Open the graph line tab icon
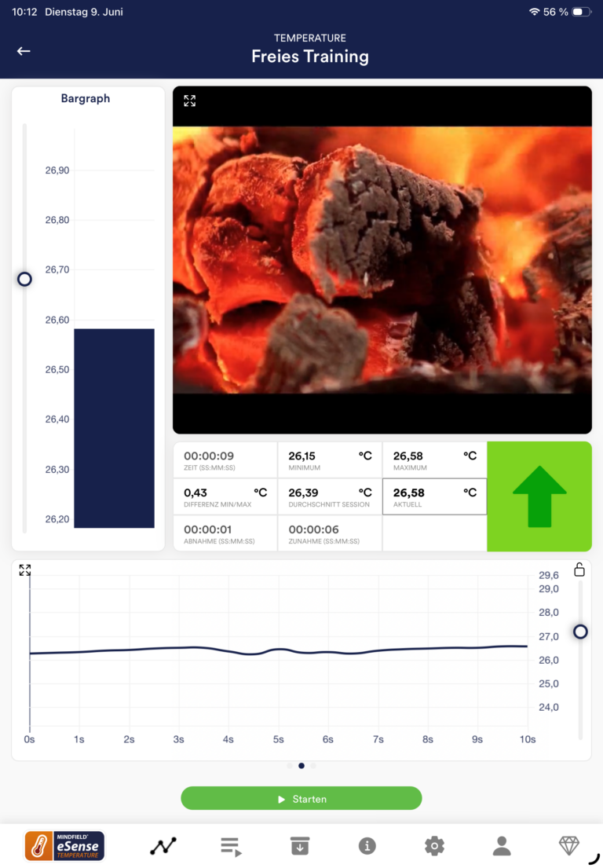The image size is (603, 868). coord(163,846)
